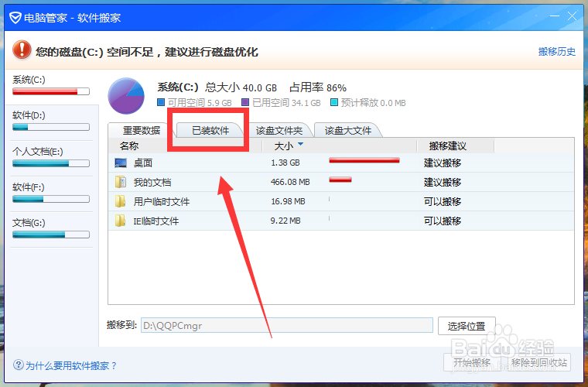Click the 1.38 GB size value
Image resolution: width=588 pixels, height=387 pixels.
click(285, 163)
